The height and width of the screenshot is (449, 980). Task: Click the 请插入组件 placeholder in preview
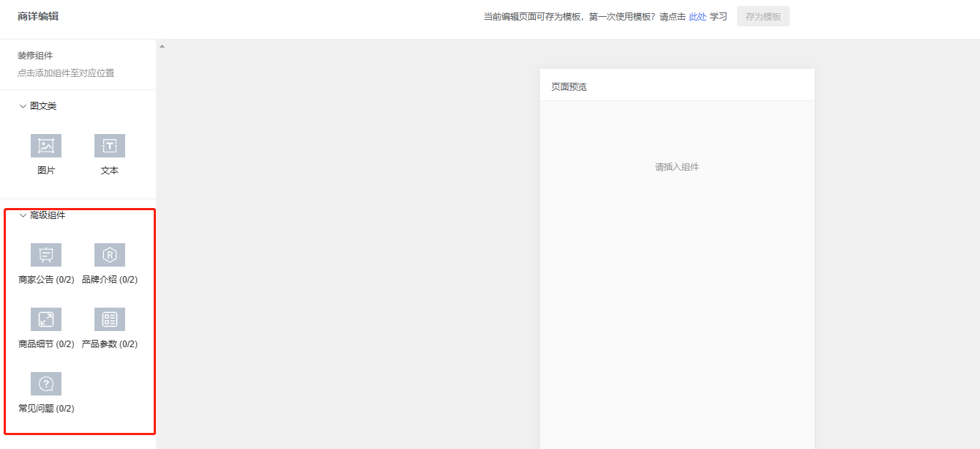click(677, 167)
